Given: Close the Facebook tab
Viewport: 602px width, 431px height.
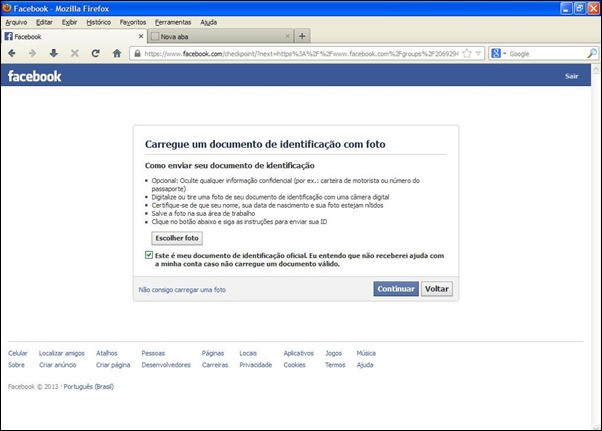Looking at the screenshot, I should 141,36.
